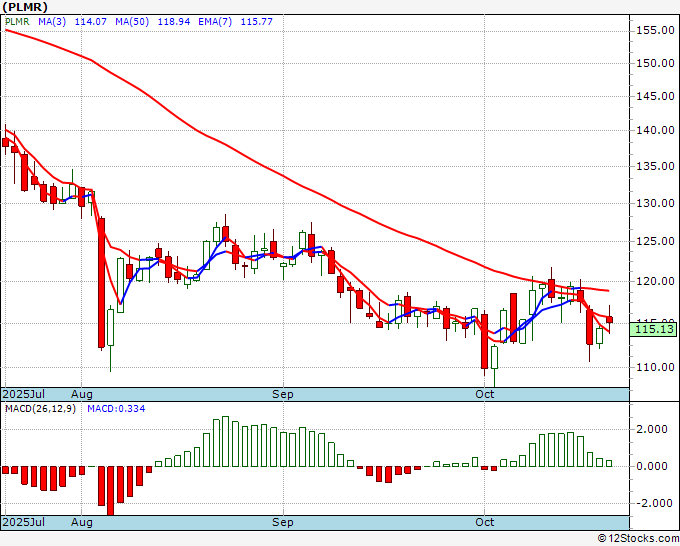Screen dimensions: 680x546
Task: Click 2025Jul on the price chart time axis
Action: point(24,394)
